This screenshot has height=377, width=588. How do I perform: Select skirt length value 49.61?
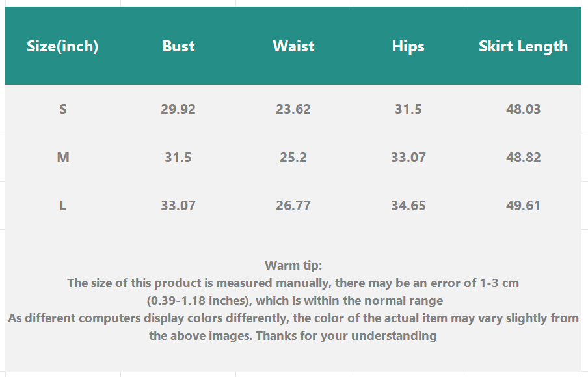[523, 206]
